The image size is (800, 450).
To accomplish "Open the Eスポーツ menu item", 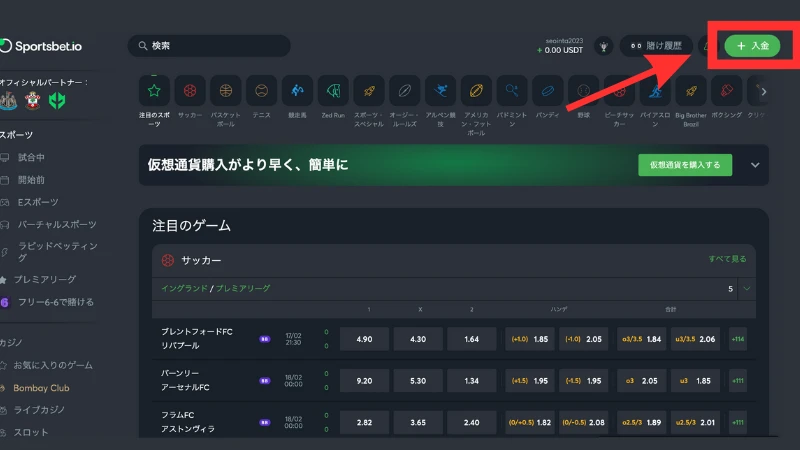I will [x=37, y=202].
